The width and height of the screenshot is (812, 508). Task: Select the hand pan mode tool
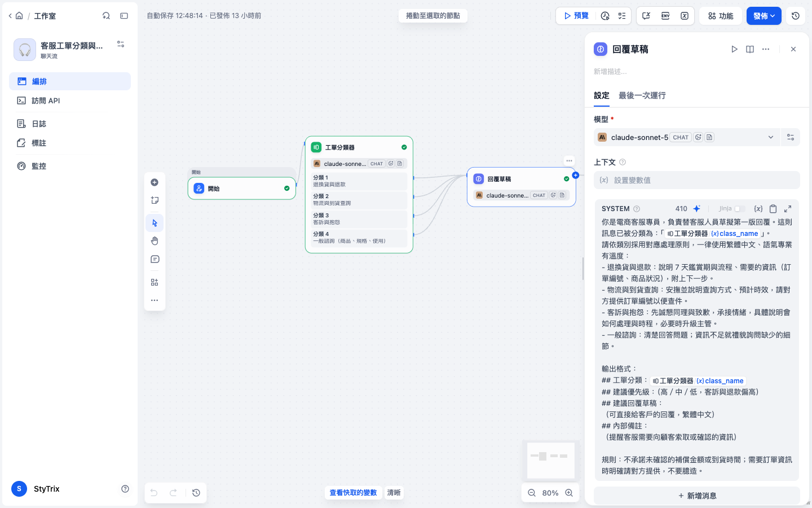tap(155, 241)
